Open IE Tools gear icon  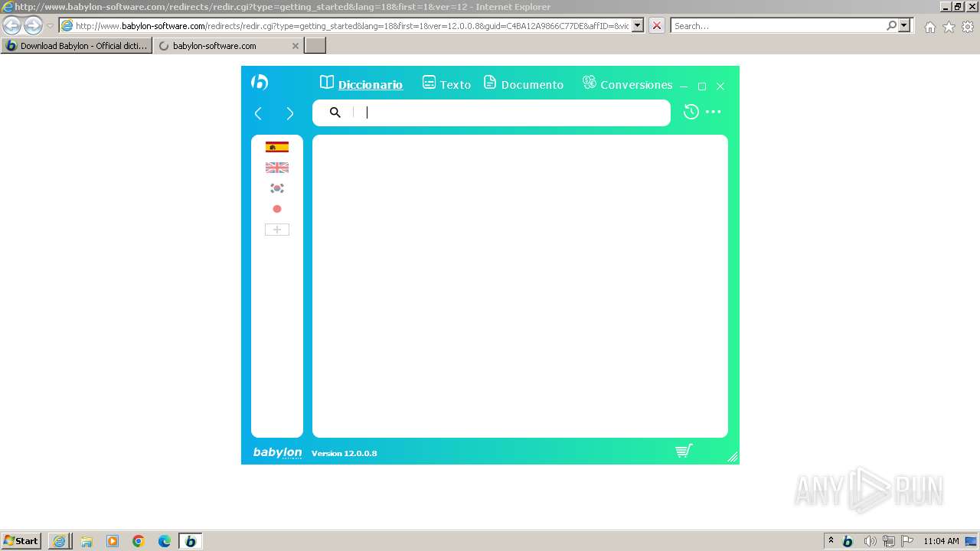click(968, 27)
